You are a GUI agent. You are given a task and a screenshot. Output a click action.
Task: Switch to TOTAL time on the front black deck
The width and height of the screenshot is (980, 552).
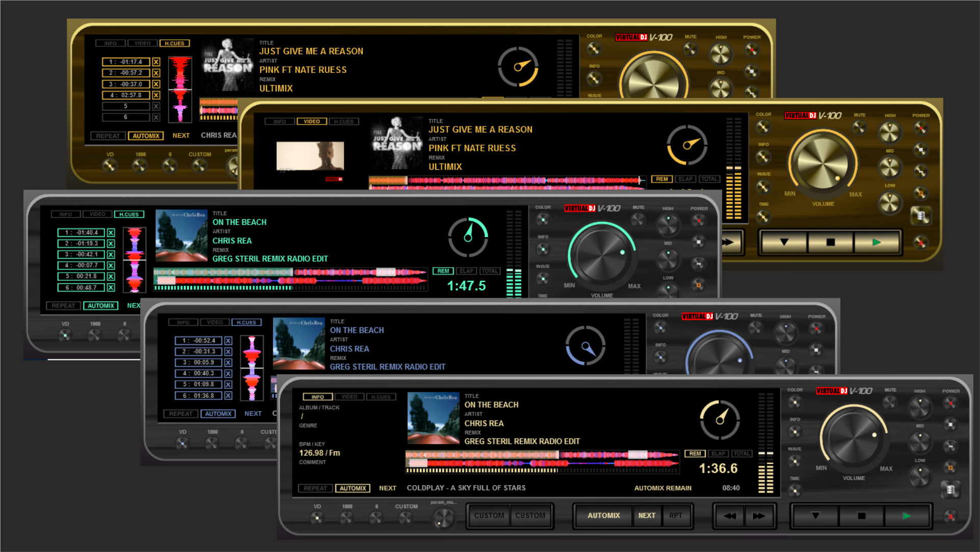coord(741,454)
